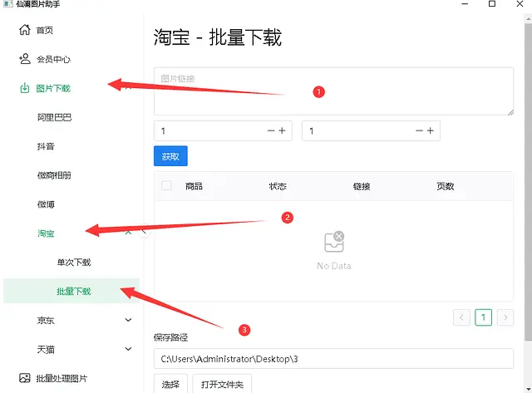Viewport: 532px width, 393px height.
Task: Decrease the second number stepper value
Action: [419, 130]
